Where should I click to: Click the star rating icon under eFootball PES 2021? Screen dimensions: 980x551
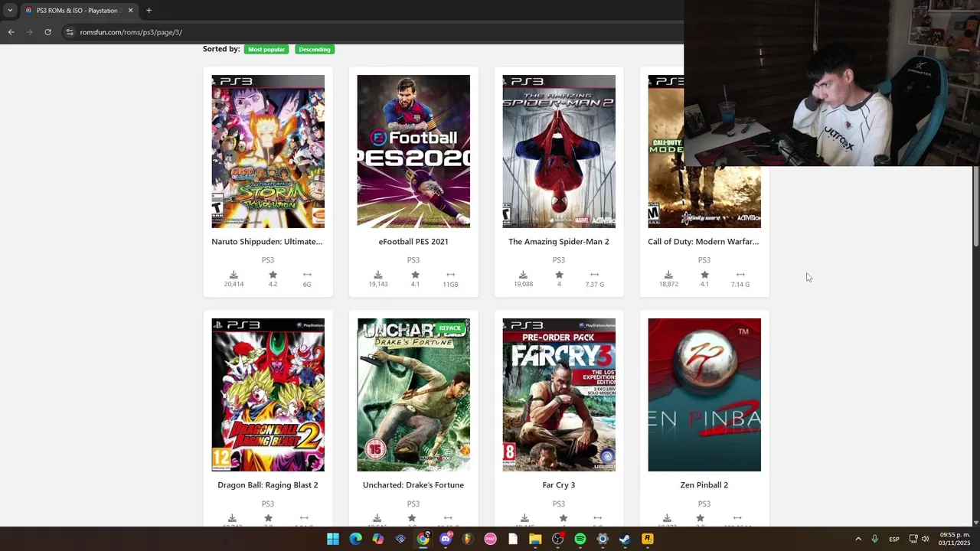pyautogui.click(x=415, y=275)
